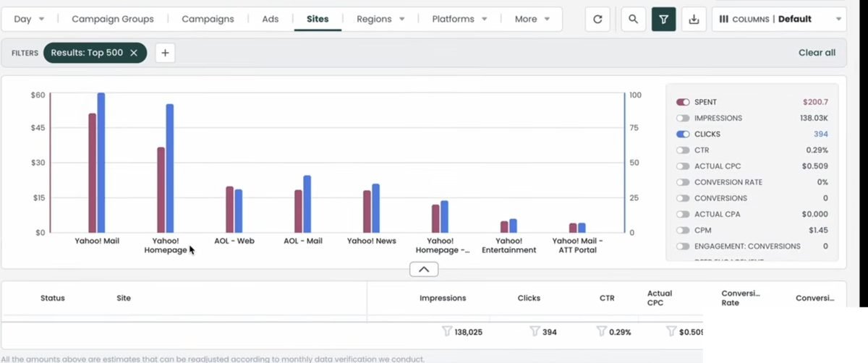Click the Yahoo! Mail spent bar

tap(92, 173)
